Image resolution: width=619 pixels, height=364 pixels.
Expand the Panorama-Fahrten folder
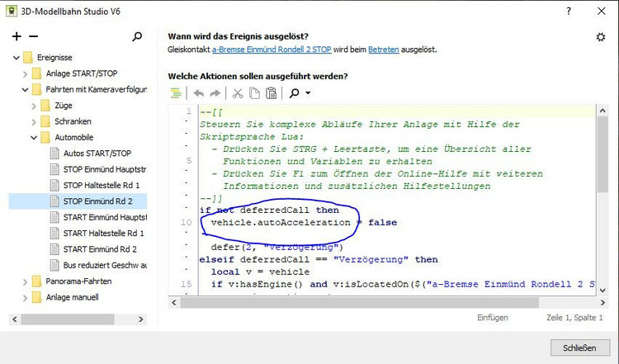[x=25, y=282]
